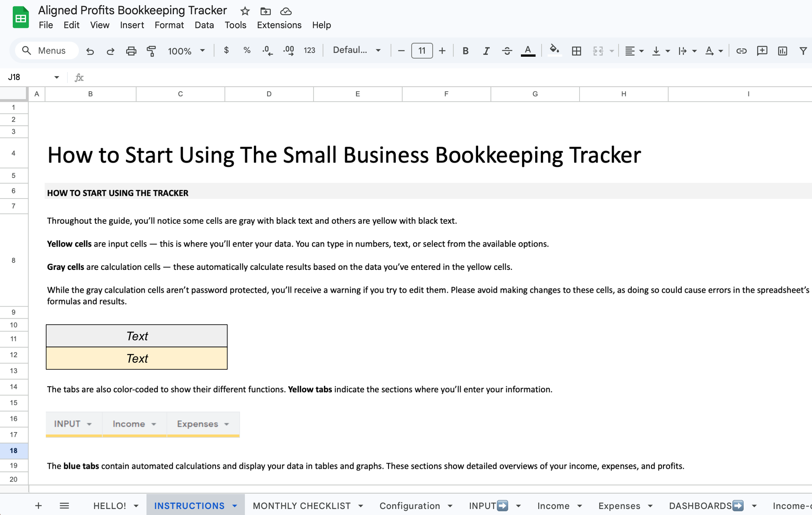Toggle italic text style
812x515 pixels.
(x=486, y=51)
